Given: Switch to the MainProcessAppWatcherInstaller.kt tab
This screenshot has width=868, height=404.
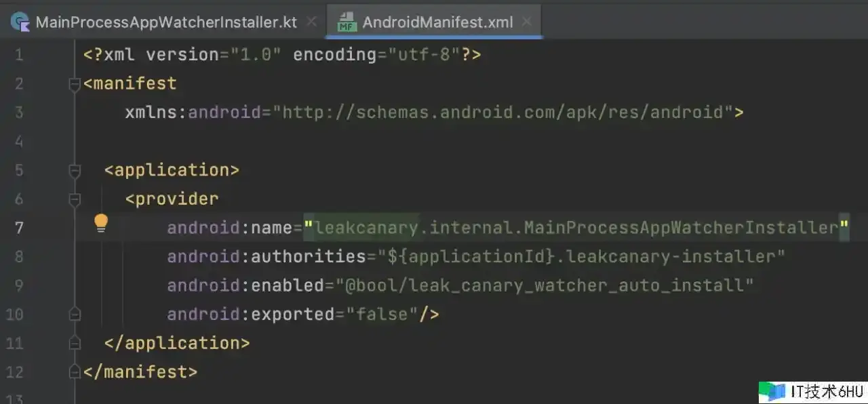Looking at the screenshot, I should pyautogui.click(x=165, y=22).
